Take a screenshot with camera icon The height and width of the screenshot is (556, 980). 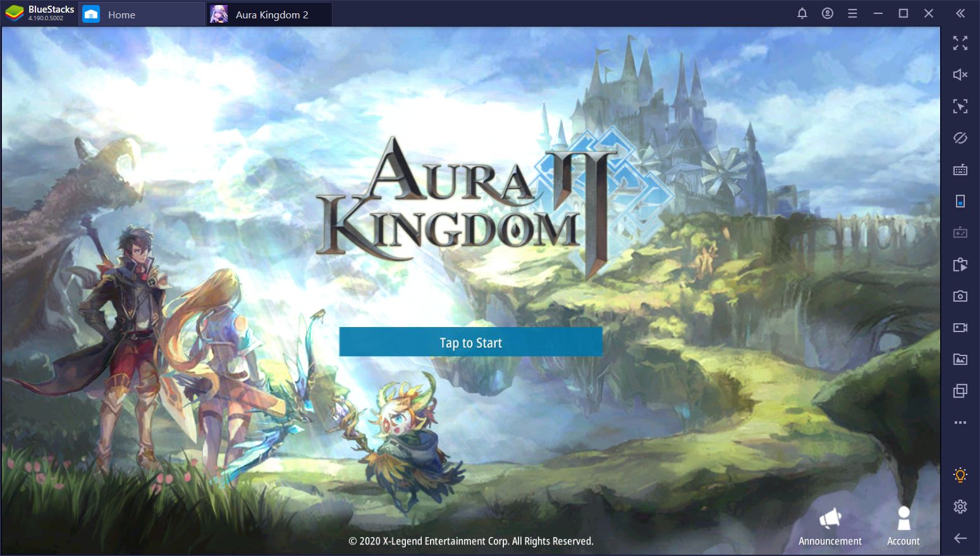960,296
